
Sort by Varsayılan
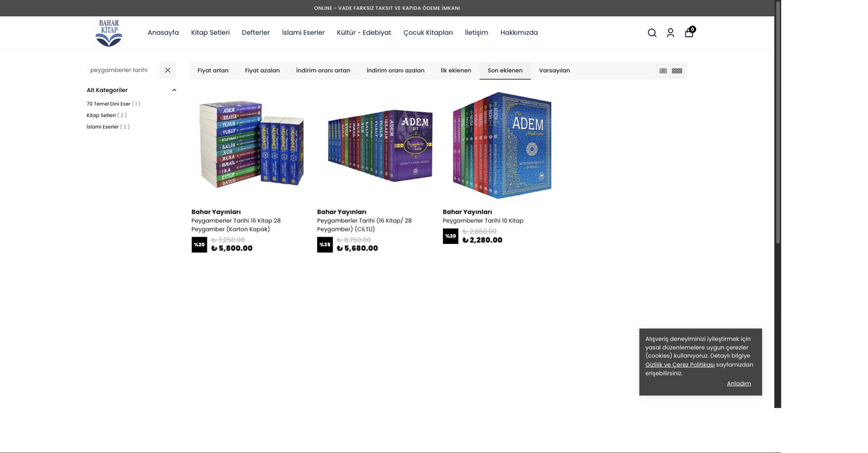[555, 70]
